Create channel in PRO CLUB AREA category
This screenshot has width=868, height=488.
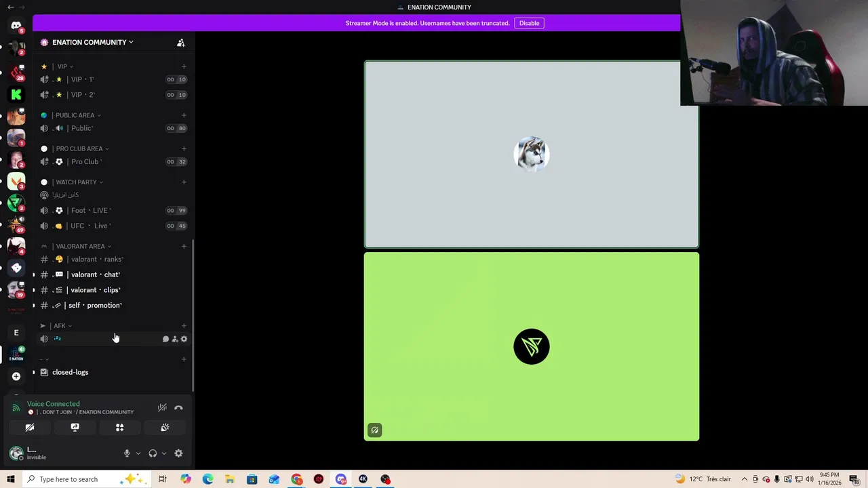(x=184, y=148)
